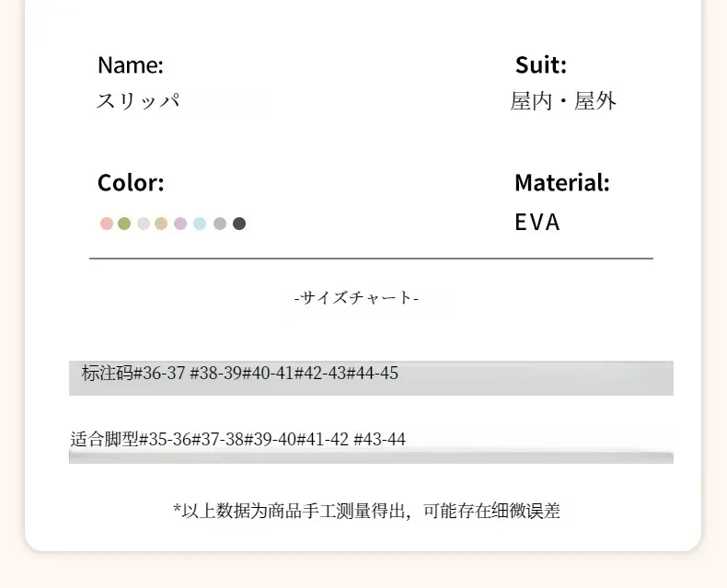This screenshot has width=727, height=588.
Task: Click the Color: heading
Action: tap(131, 182)
